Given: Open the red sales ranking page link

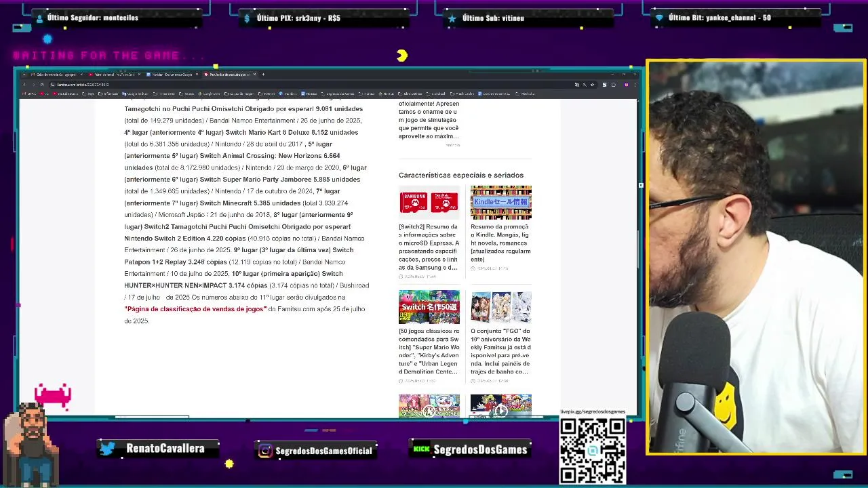Looking at the screenshot, I should pos(195,309).
